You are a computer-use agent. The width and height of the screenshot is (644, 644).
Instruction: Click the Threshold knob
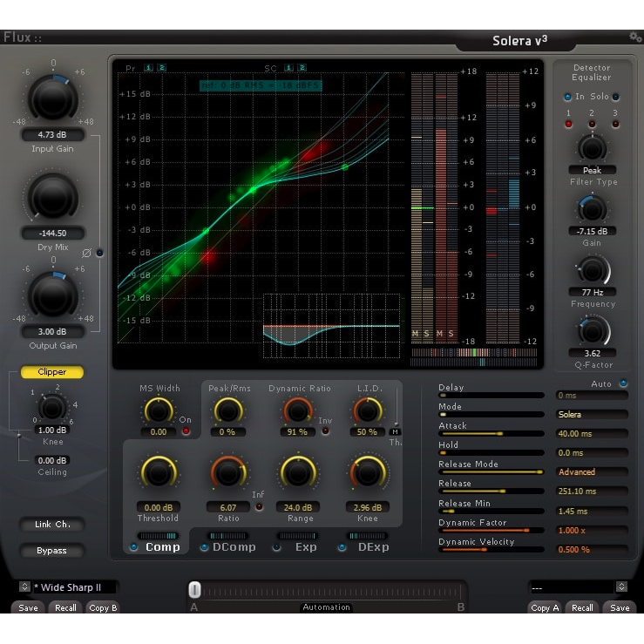tap(158, 472)
